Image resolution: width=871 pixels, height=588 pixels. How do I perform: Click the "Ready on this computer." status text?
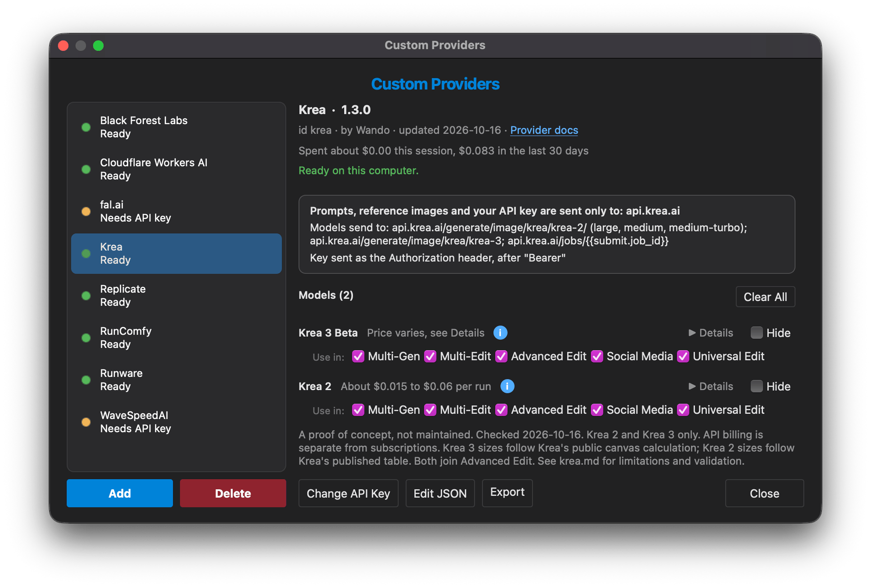tap(359, 171)
